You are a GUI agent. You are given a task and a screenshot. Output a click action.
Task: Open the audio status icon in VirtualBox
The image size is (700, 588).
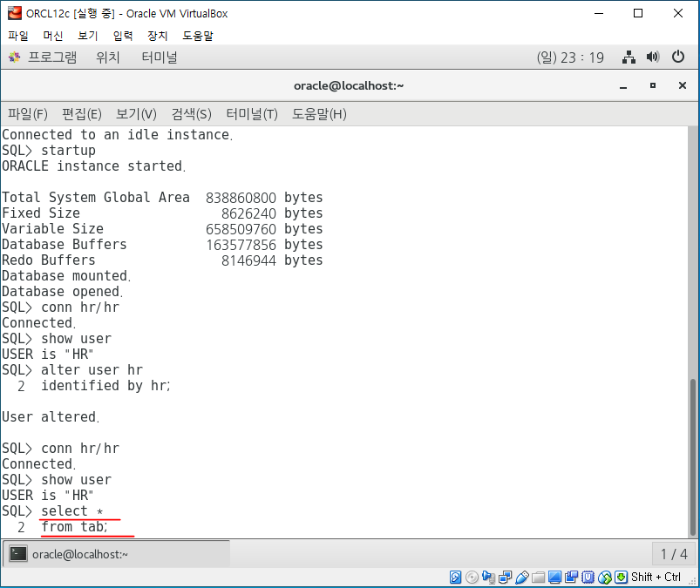(488, 578)
